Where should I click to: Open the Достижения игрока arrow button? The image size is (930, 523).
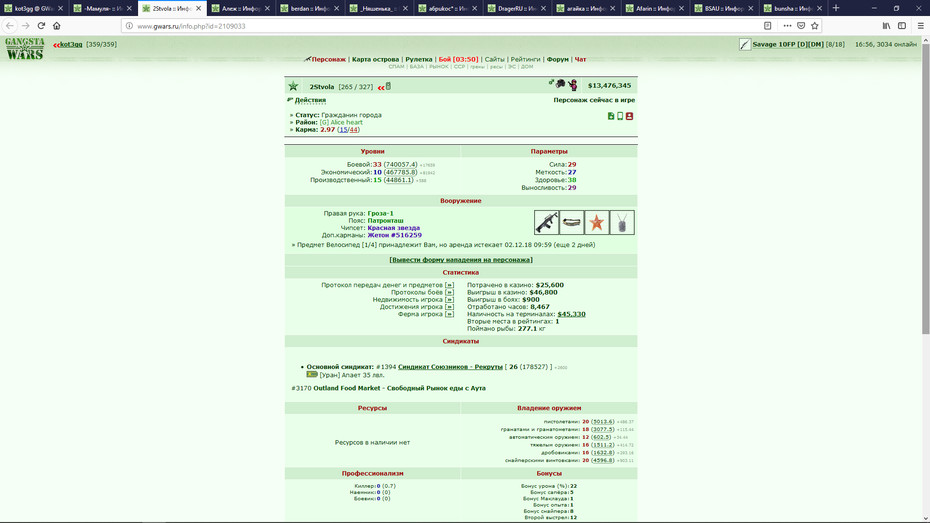[x=449, y=307]
